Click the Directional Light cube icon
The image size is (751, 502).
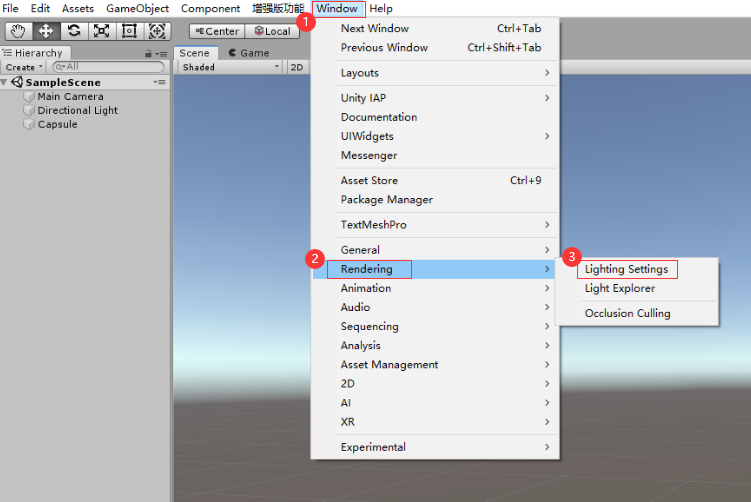(x=29, y=110)
